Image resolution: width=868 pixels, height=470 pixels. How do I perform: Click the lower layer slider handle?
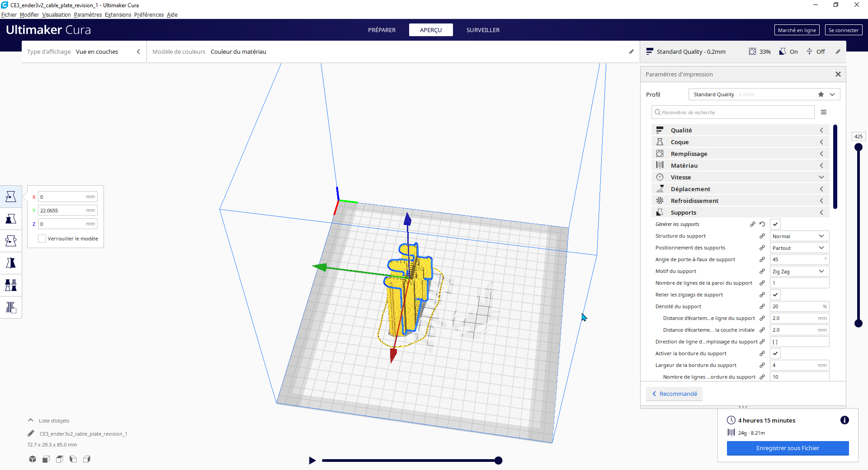859,323
